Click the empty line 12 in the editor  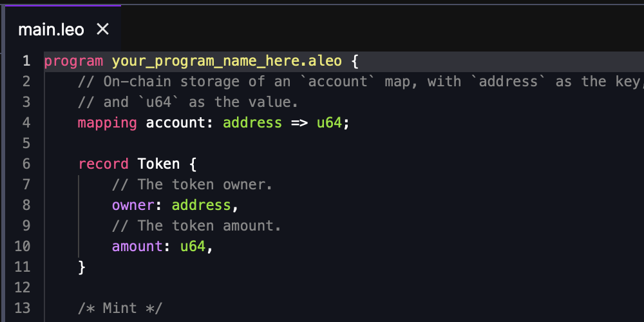click(343, 287)
